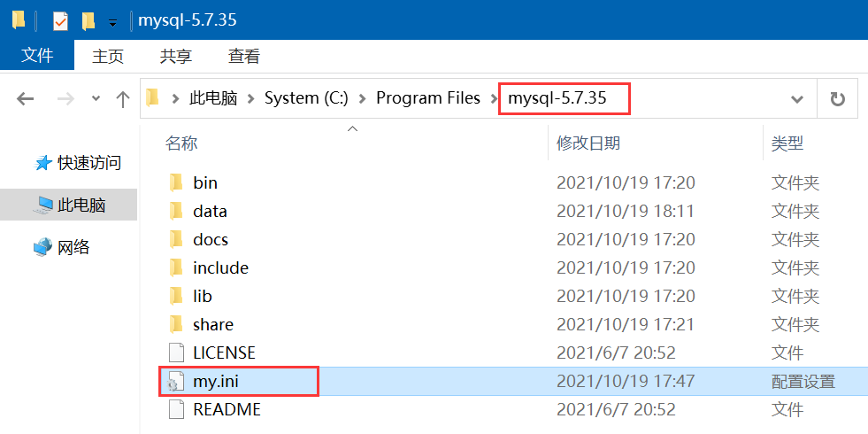This screenshot has height=434, width=868.
Task: Open the address bar history dropdown
Action: tap(797, 99)
